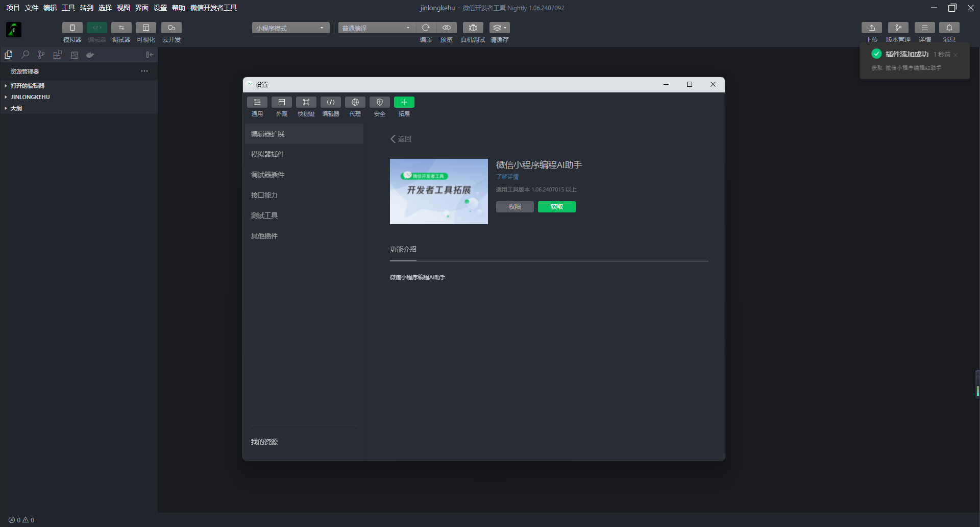The image size is (980, 527).
Task: Open the 可视化 visual editor
Action: click(146, 28)
